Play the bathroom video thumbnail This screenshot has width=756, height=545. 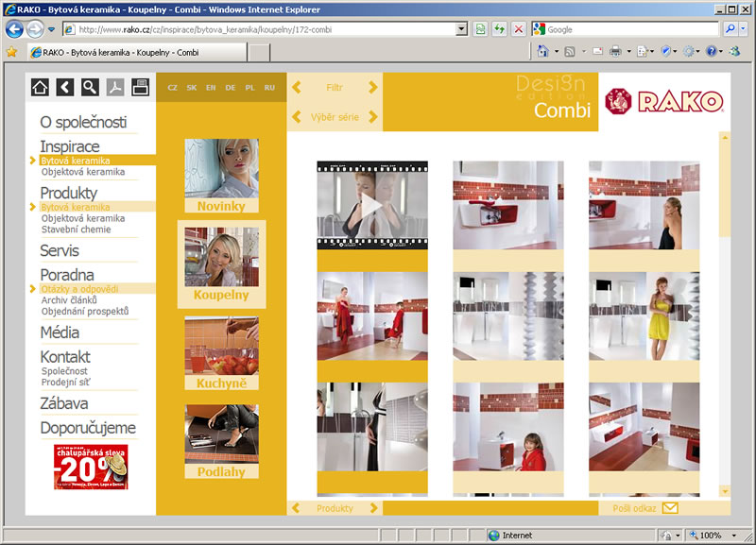point(372,205)
